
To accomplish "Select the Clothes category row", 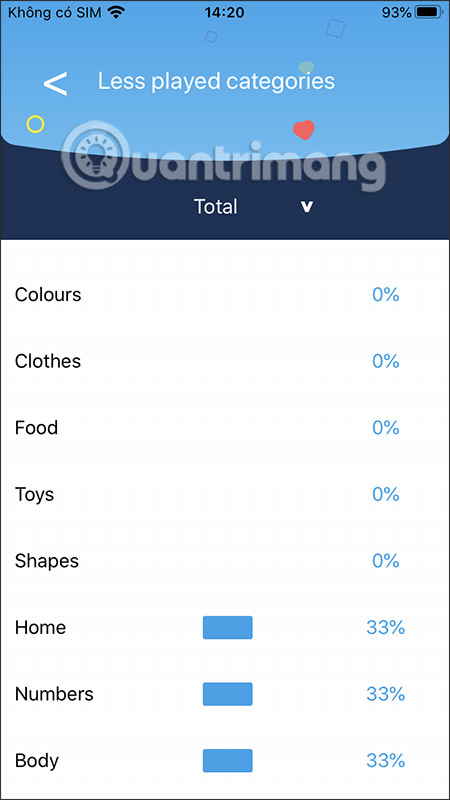I will point(225,361).
